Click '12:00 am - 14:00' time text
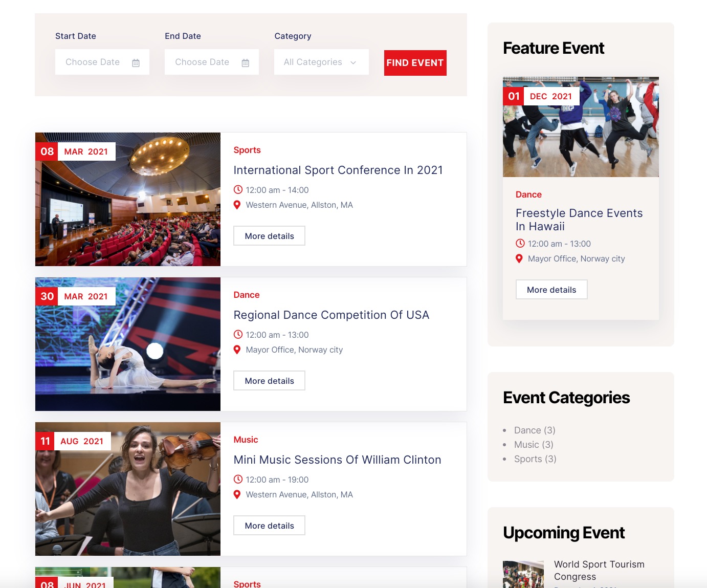 pyautogui.click(x=277, y=190)
